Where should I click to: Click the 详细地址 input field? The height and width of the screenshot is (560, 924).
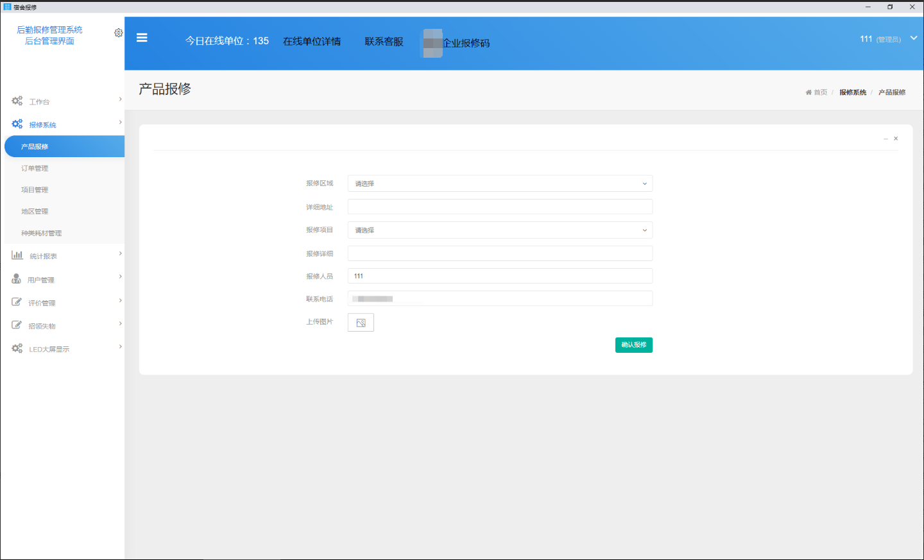click(500, 207)
